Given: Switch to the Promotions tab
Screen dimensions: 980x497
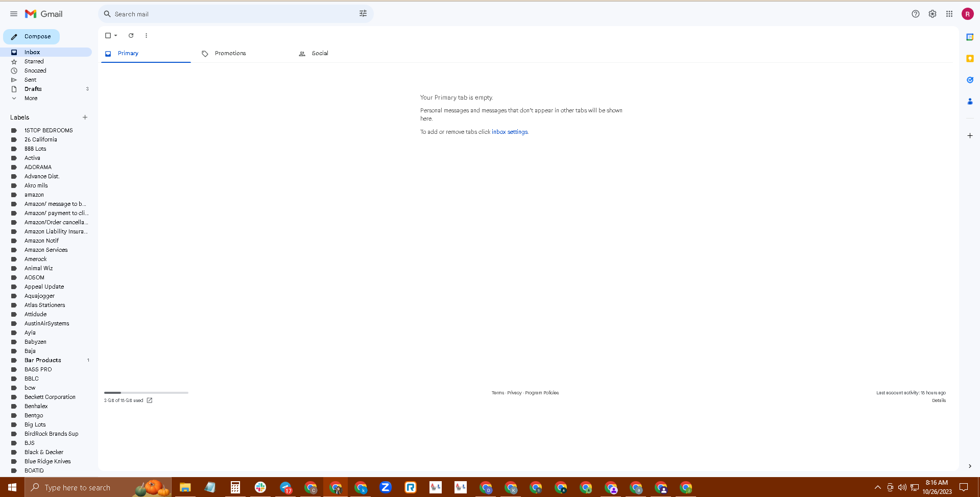Looking at the screenshot, I should coord(230,53).
